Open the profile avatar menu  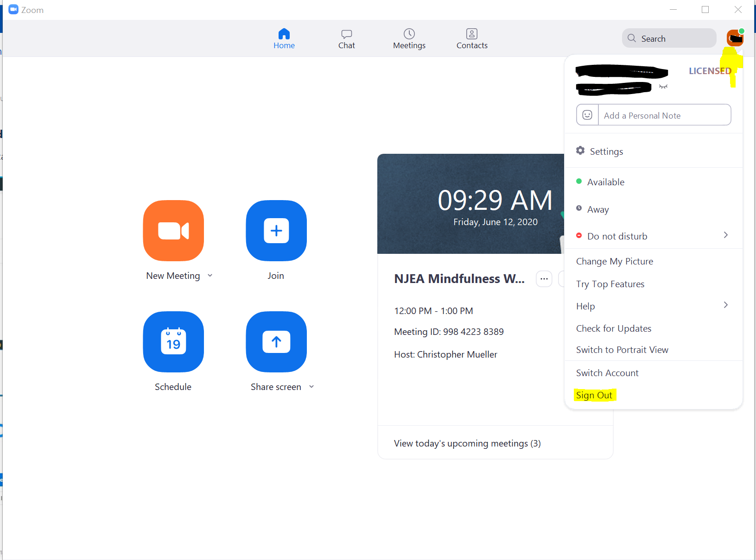click(x=735, y=38)
